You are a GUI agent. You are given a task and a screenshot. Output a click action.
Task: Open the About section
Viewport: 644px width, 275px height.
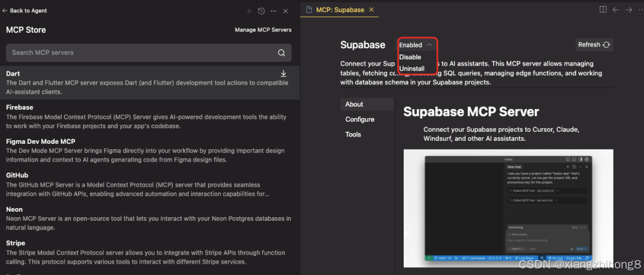coord(367,104)
